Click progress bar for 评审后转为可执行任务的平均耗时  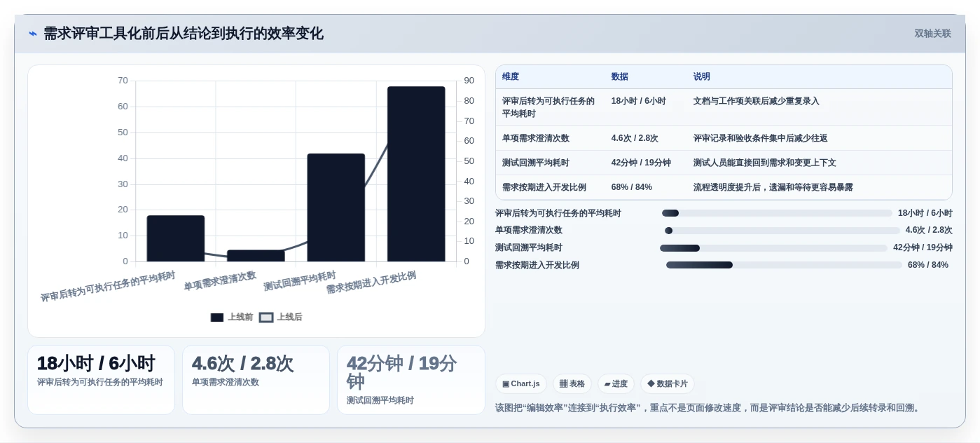(x=777, y=213)
